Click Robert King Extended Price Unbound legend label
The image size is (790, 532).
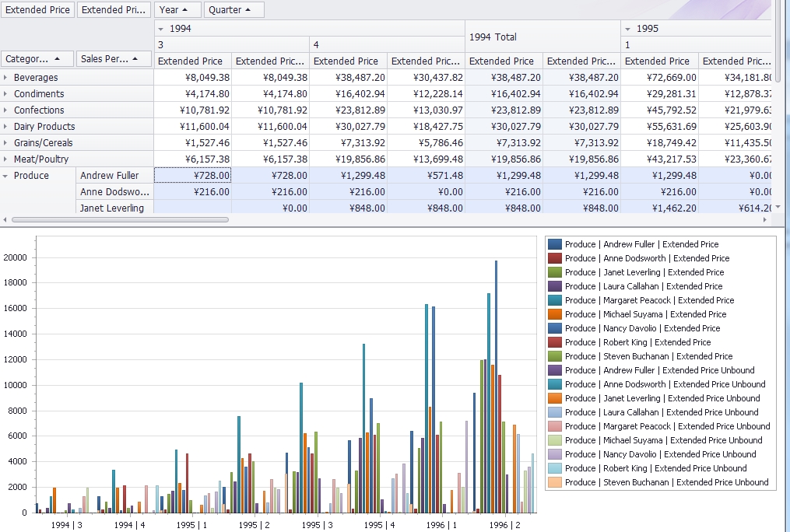pos(656,468)
